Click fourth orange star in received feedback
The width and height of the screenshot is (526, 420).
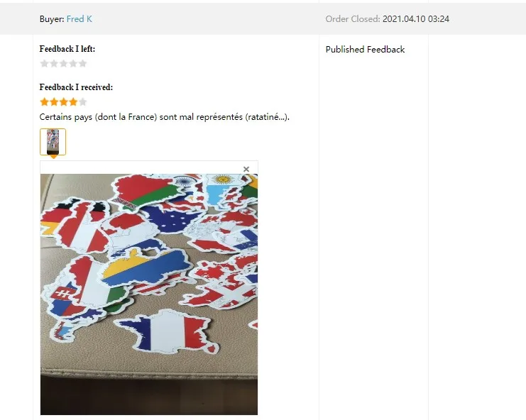73,102
